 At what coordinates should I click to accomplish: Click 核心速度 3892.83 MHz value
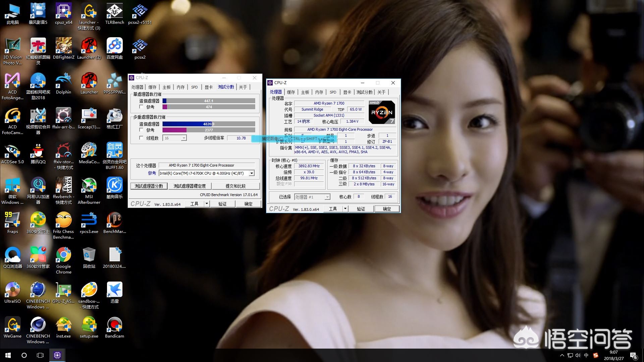[309, 166]
